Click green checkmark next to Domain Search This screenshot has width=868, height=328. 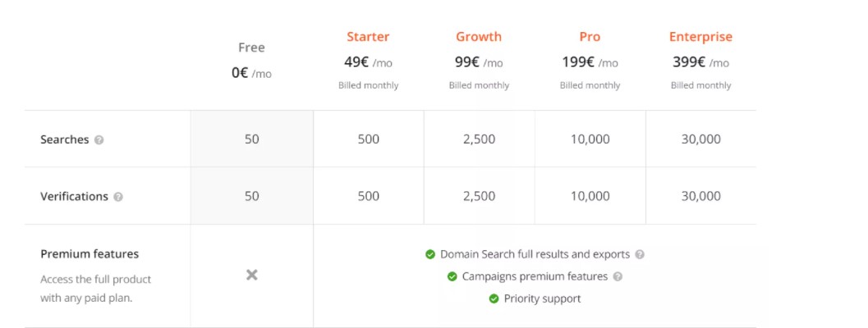430,254
